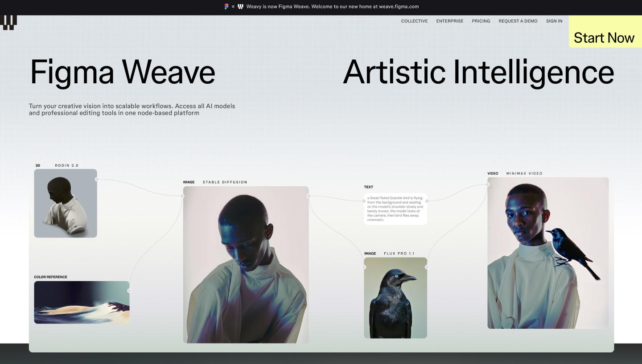Click the announcement banner text about weave.figma.com
The width and height of the screenshot is (642, 364).
[x=333, y=7]
